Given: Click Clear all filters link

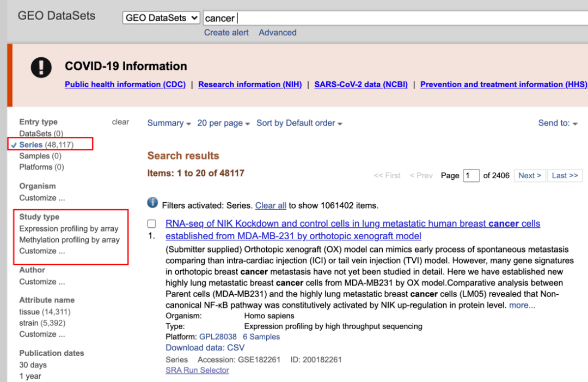Looking at the screenshot, I should 271,205.
